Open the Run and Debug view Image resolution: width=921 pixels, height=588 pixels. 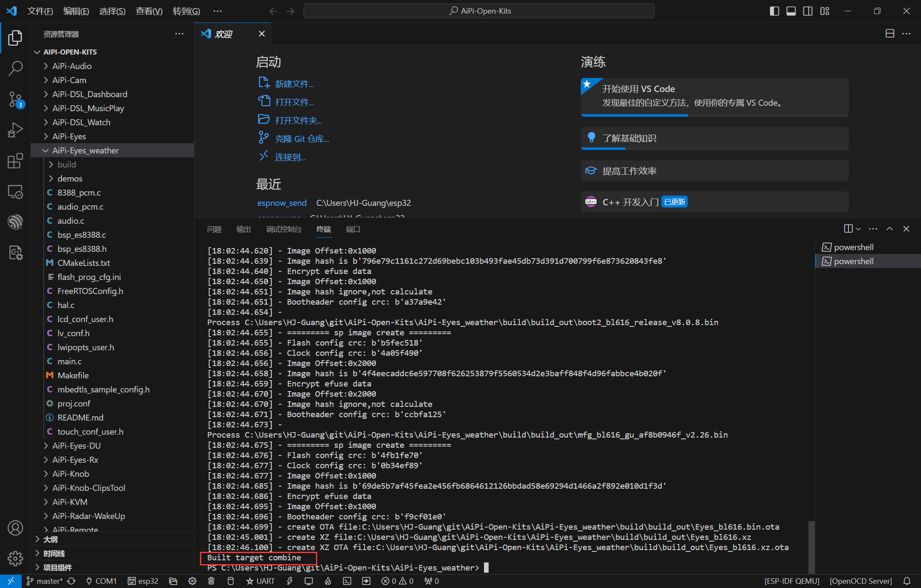pyautogui.click(x=15, y=130)
